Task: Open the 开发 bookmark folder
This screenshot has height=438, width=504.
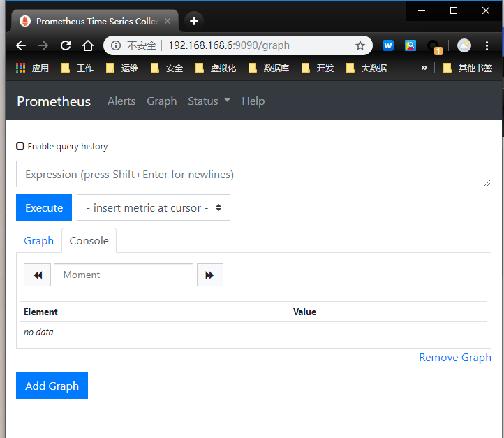Action: click(318, 68)
